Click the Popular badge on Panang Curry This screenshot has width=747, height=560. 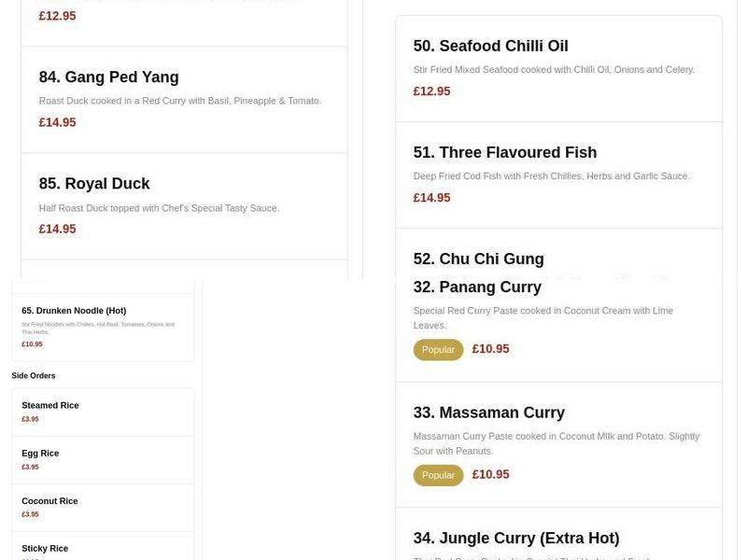(438, 349)
